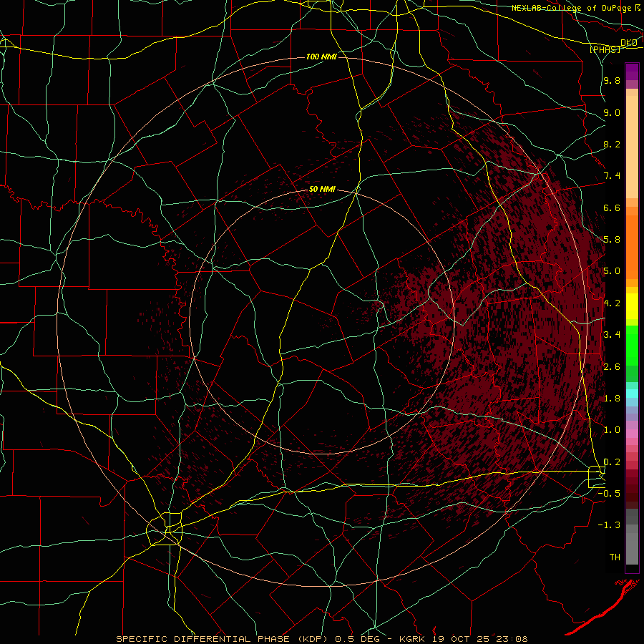Select the -0.5 scale label

pyautogui.click(x=609, y=494)
